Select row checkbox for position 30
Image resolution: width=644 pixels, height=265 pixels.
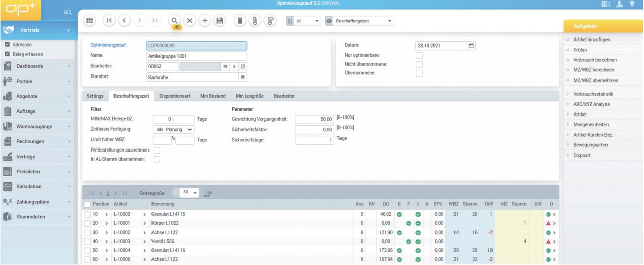tap(87, 233)
